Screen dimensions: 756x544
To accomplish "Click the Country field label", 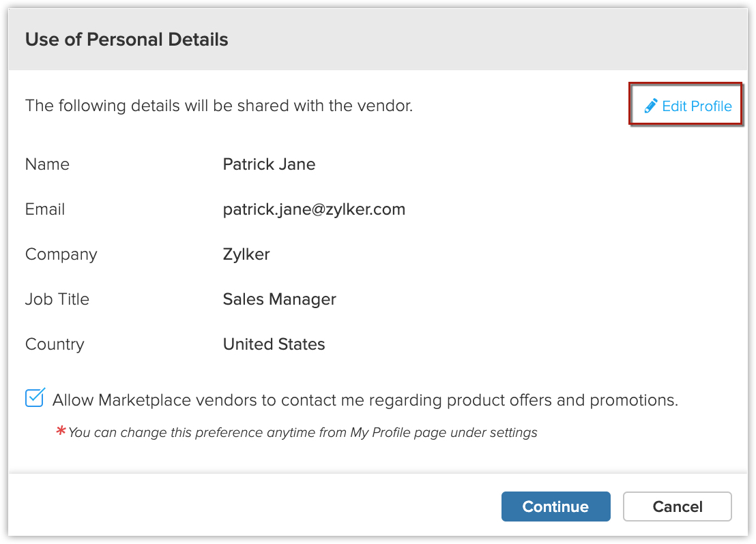I will [55, 344].
